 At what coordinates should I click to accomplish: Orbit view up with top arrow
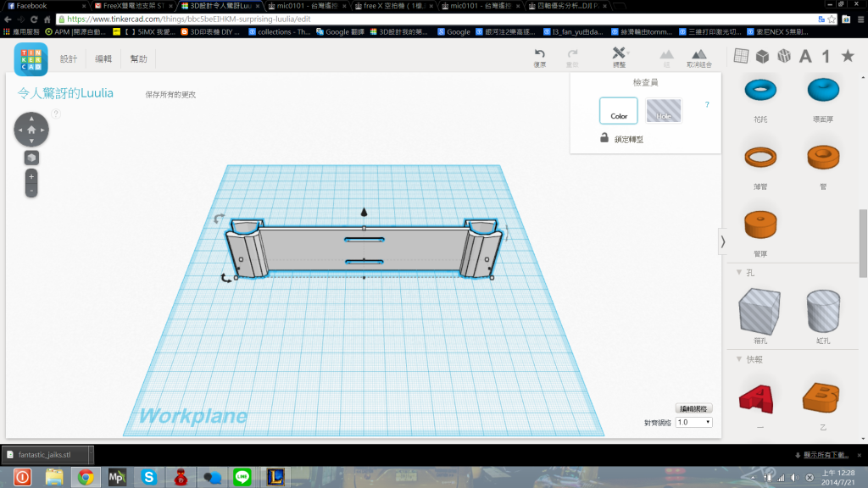[x=31, y=119]
